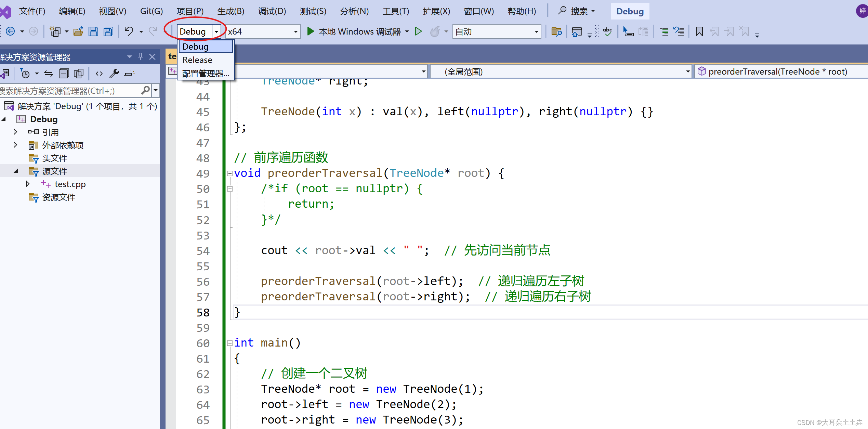
Task: Expand the test.cpp tree node
Action: click(28, 184)
